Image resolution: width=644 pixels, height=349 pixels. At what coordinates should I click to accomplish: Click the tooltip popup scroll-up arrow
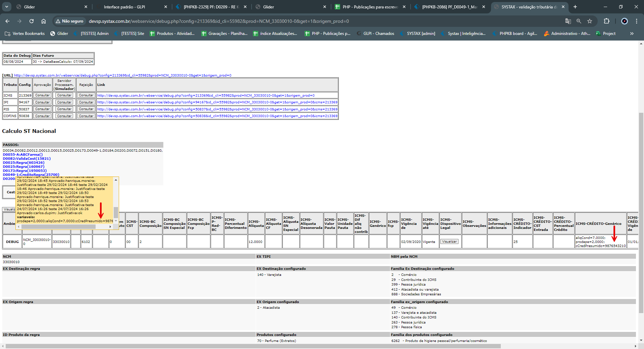coord(116,180)
